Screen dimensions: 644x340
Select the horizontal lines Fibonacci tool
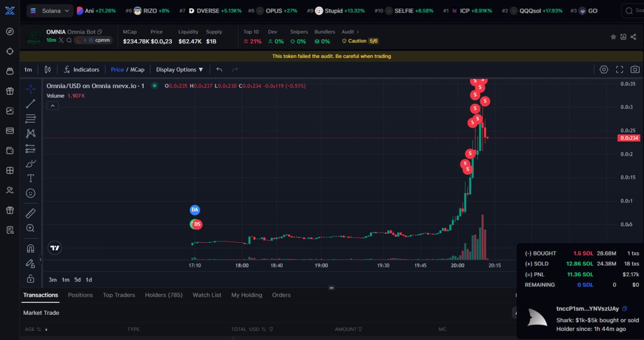(31, 119)
